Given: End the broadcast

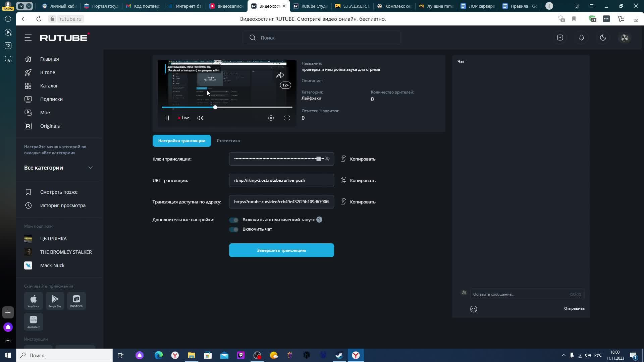Looking at the screenshot, I should 281,250.
